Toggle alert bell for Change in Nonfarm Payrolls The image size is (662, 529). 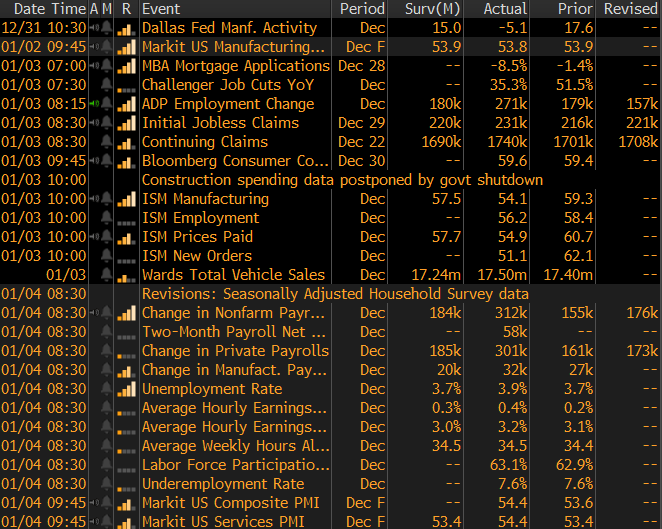tap(108, 313)
